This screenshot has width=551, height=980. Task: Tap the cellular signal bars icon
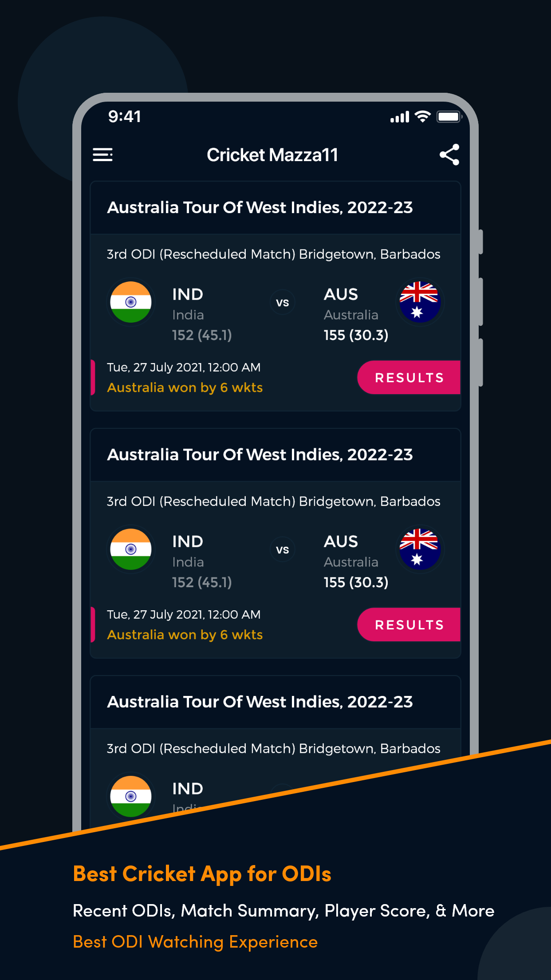pos(400,117)
